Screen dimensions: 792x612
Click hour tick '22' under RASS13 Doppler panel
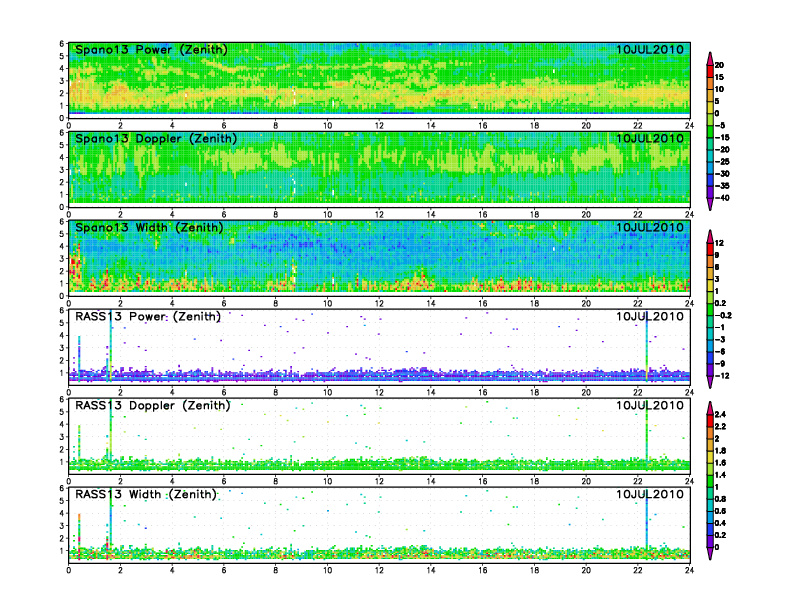click(x=638, y=481)
